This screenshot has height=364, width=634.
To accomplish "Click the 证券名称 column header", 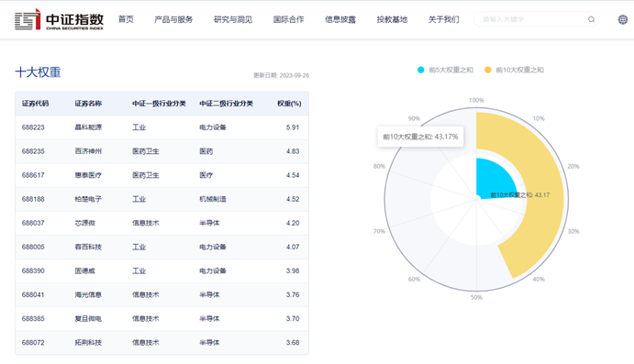I will click(88, 104).
